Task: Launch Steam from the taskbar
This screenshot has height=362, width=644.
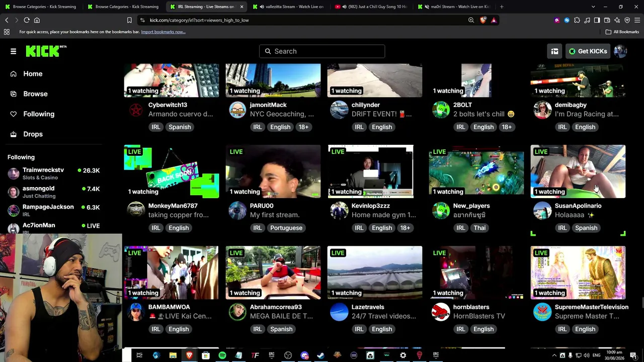Action: [x=320, y=355]
